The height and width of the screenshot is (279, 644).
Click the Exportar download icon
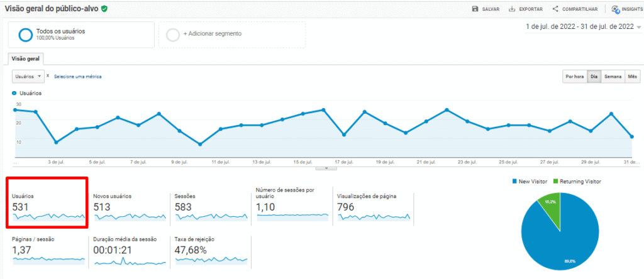[513, 9]
